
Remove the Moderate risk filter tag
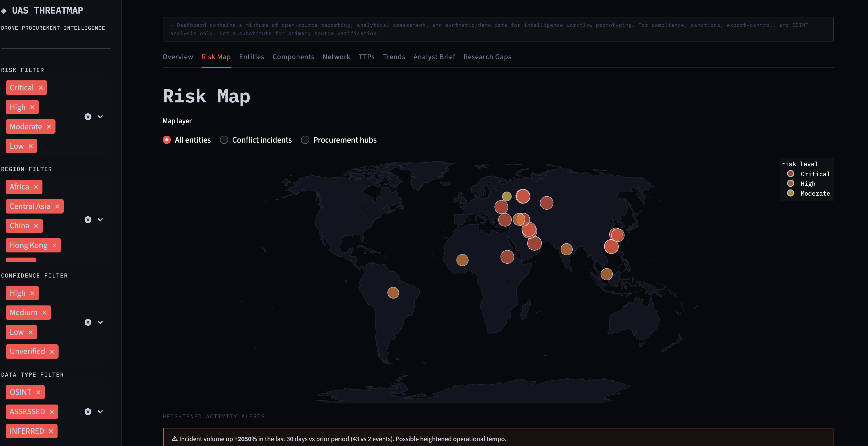click(49, 126)
